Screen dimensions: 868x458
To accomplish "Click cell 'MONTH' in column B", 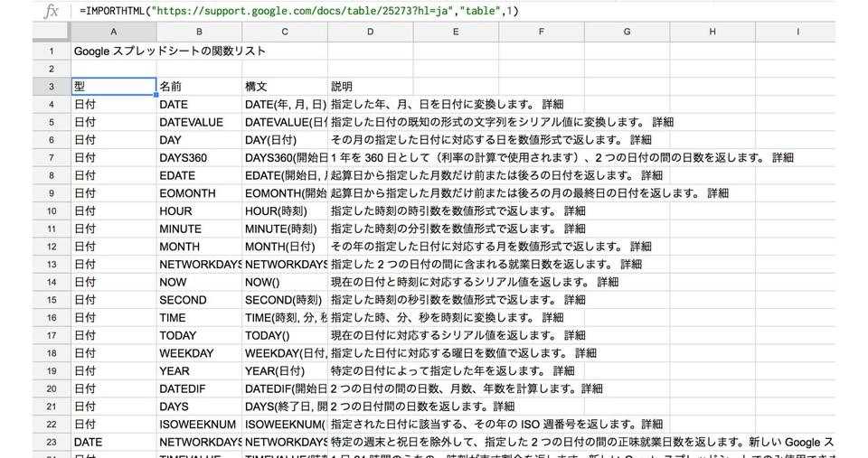I will tap(199, 246).
